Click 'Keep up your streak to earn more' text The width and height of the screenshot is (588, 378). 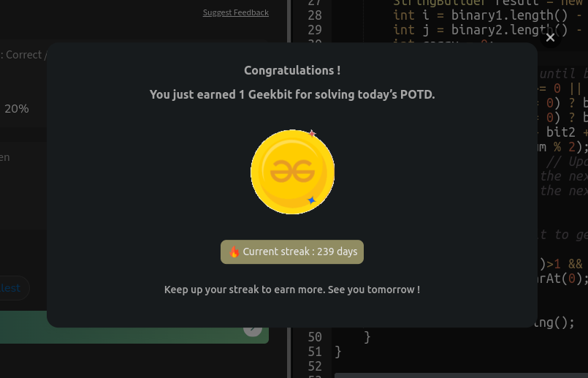(292, 290)
